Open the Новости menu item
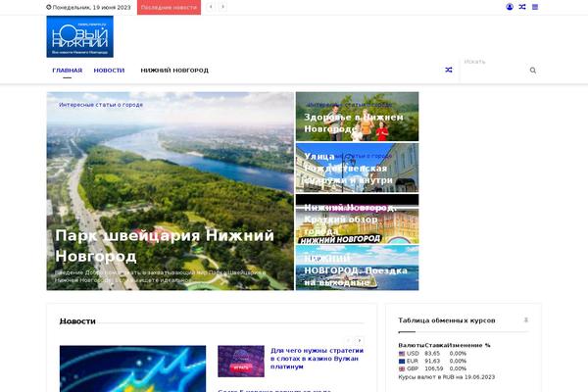The image size is (588, 392). [x=109, y=71]
